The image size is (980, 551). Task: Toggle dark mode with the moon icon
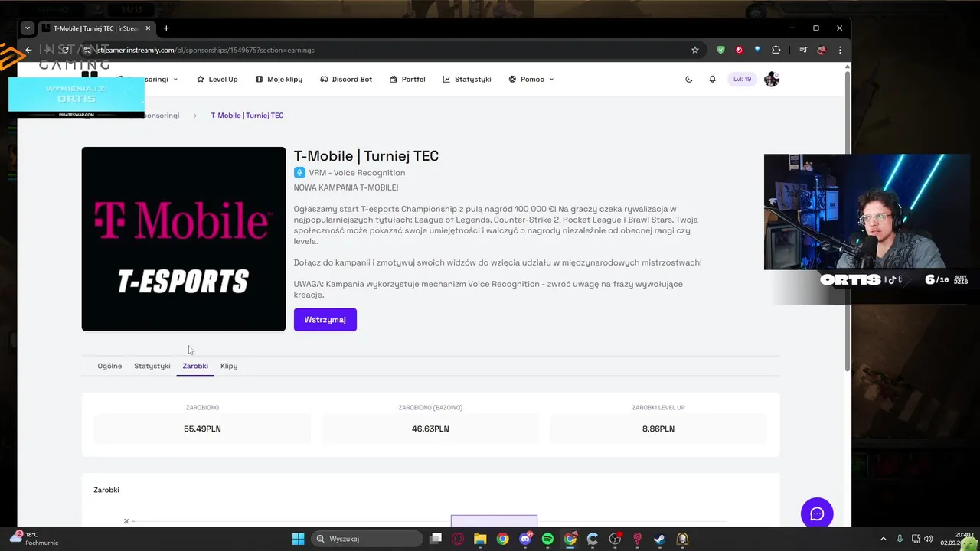click(689, 79)
